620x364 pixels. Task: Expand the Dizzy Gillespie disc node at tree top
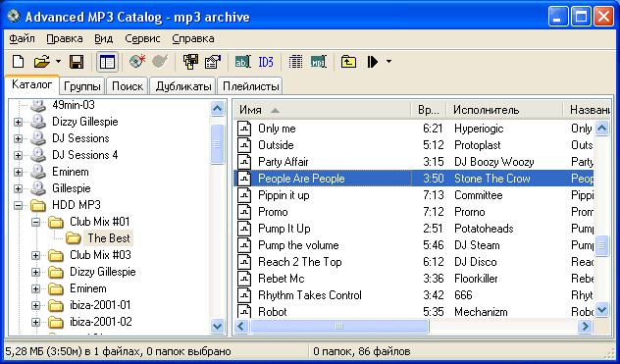click(x=18, y=122)
